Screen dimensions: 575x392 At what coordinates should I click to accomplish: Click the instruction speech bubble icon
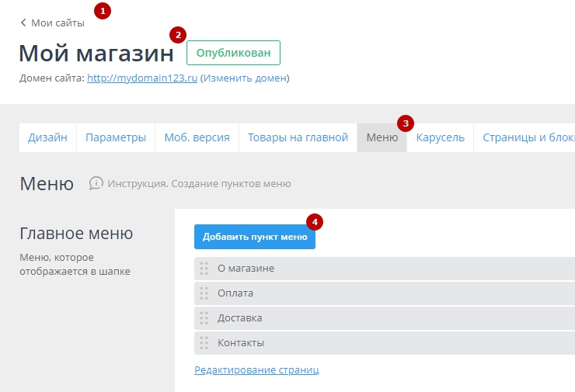tap(96, 184)
